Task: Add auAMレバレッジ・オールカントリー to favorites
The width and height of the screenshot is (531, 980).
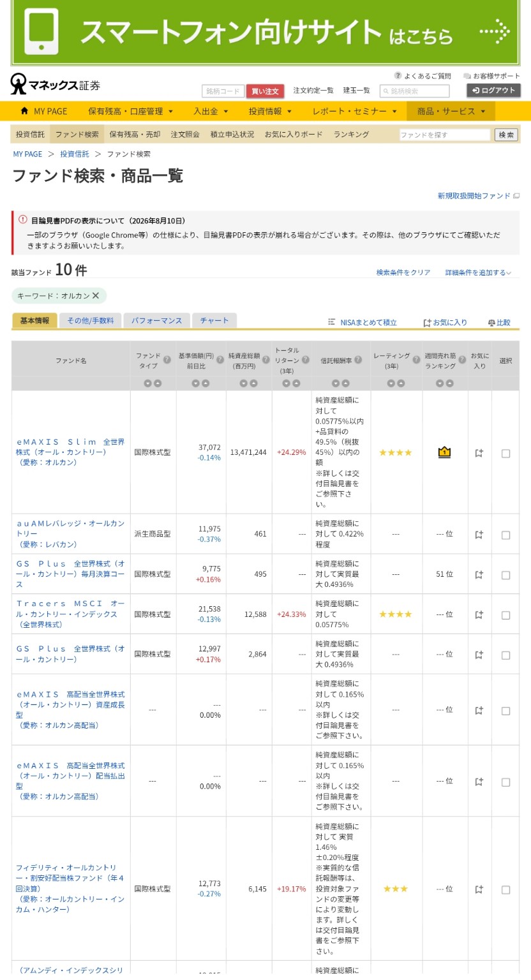Action: (479, 535)
